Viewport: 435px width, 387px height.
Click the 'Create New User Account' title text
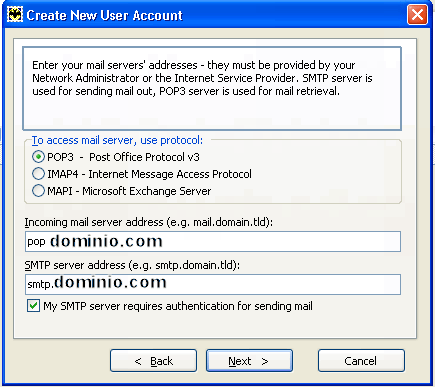pos(104,15)
